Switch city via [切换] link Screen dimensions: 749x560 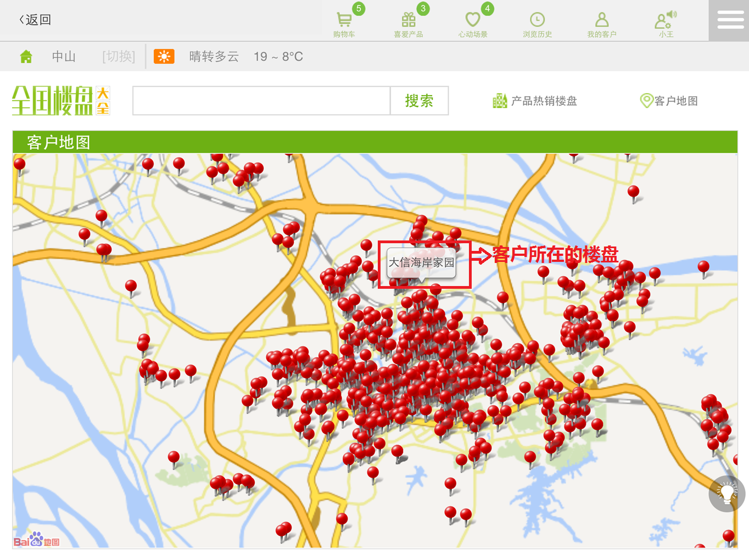119,57
